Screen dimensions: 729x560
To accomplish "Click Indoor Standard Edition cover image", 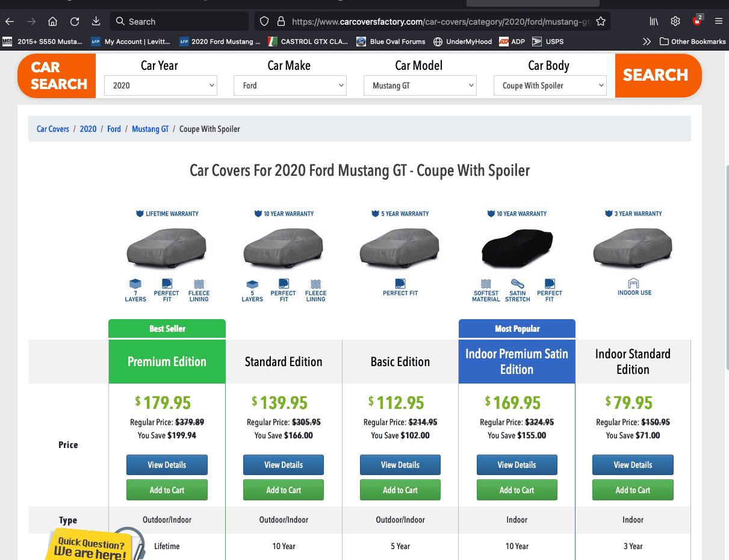I will [633, 247].
